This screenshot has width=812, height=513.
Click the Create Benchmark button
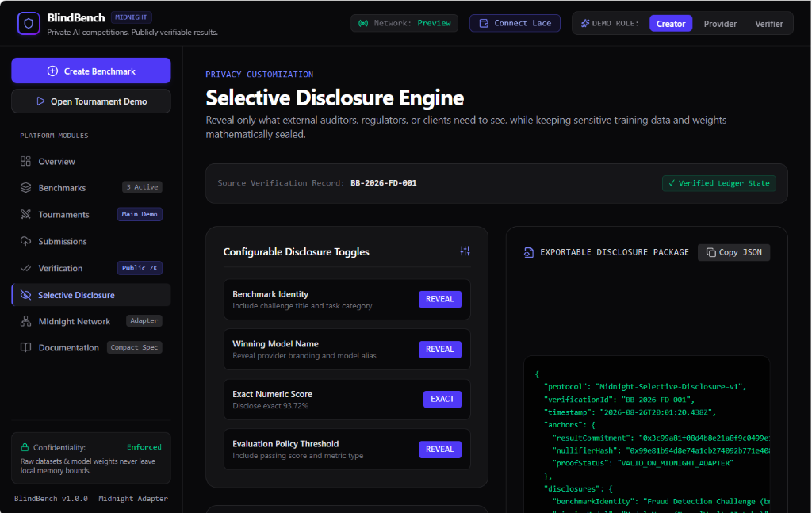[x=91, y=71]
